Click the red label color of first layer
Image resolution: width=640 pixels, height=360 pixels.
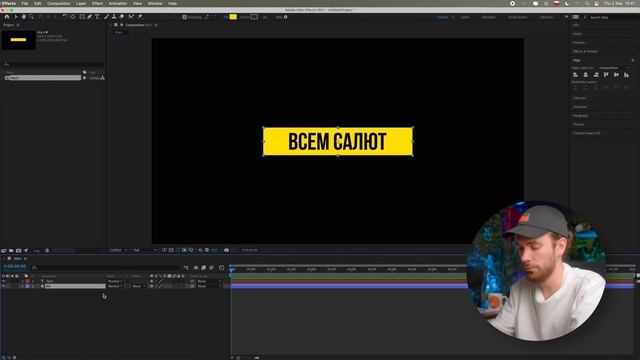(27, 281)
